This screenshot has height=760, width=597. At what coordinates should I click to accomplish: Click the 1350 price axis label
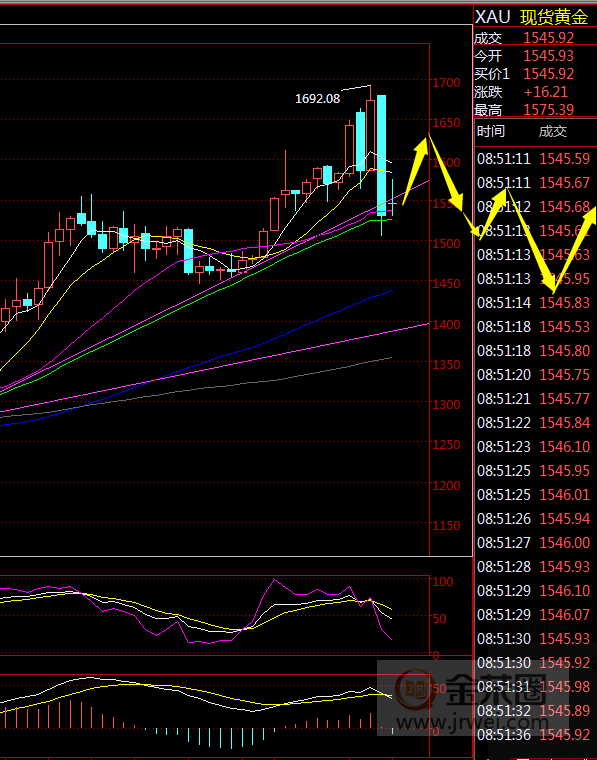pyautogui.click(x=447, y=364)
